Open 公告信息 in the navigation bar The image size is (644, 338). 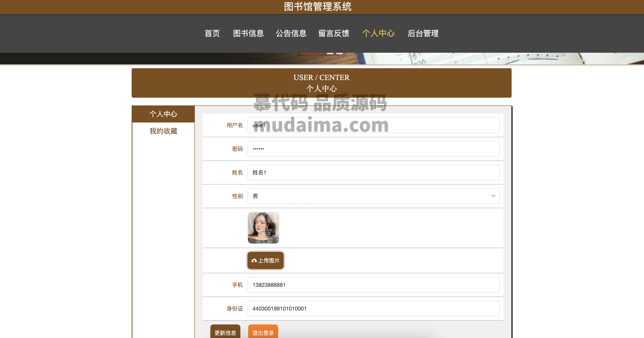(291, 33)
